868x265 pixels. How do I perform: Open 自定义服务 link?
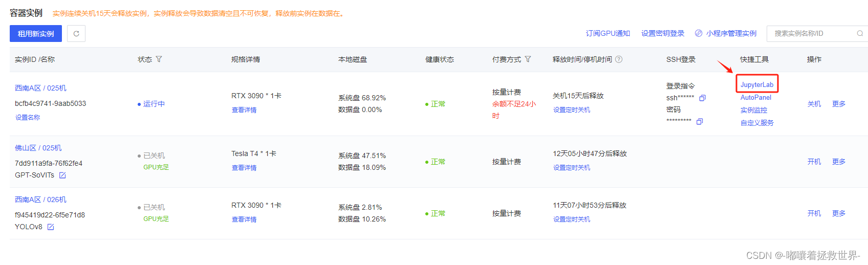coord(757,123)
